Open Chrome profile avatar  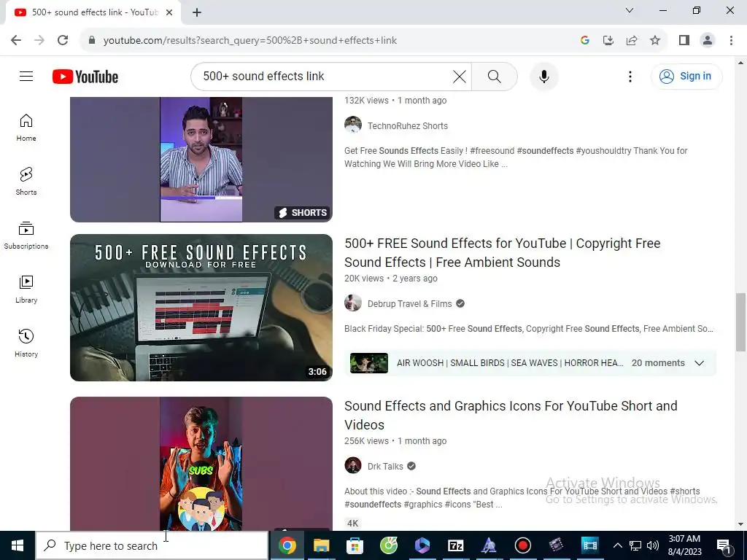[708, 40]
